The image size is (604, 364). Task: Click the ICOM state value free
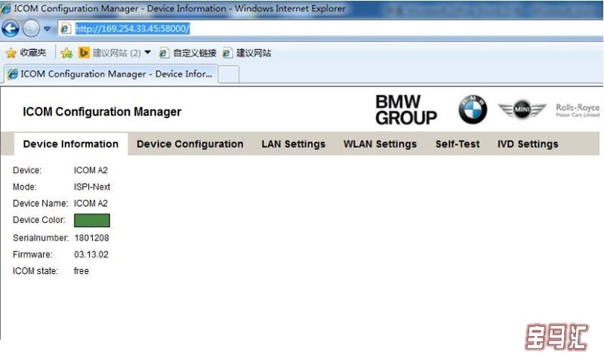(x=82, y=271)
